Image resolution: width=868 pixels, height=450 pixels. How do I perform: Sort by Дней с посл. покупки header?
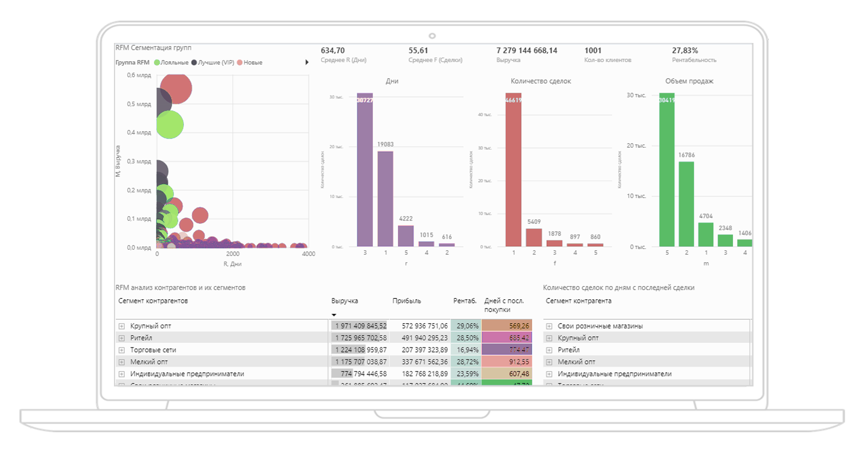504,305
